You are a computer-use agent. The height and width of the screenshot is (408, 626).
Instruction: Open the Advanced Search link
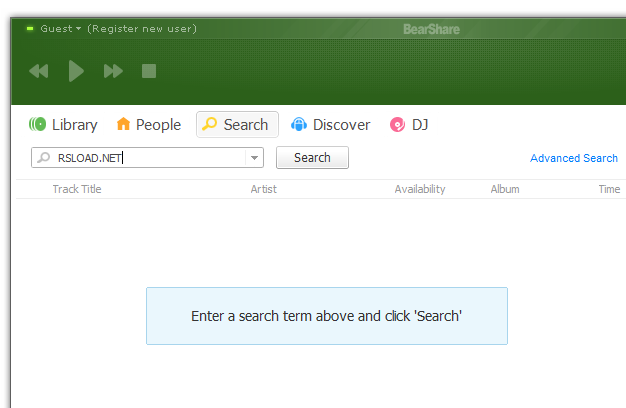point(574,158)
